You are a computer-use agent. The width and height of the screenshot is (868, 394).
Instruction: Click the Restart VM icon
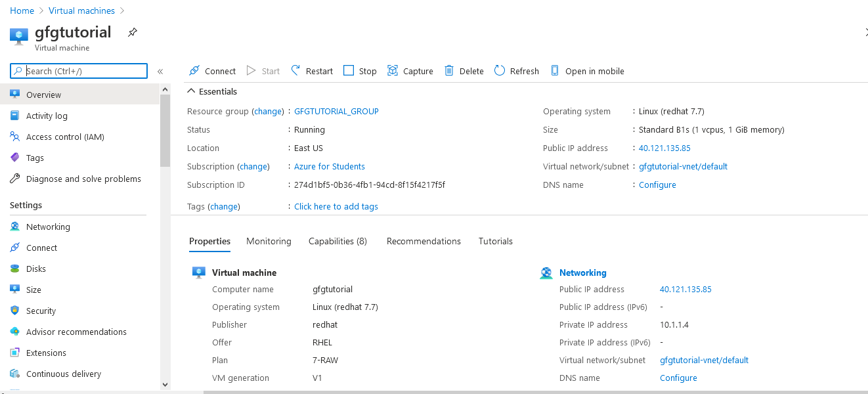(311, 70)
